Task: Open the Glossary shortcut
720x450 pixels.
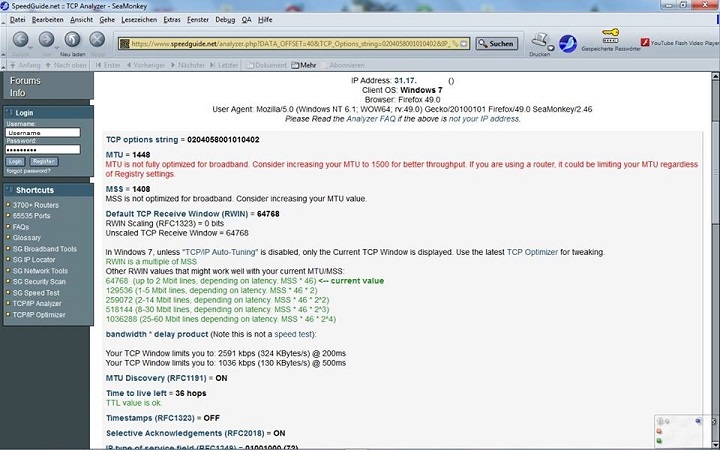Action: click(x=27, y=238)
